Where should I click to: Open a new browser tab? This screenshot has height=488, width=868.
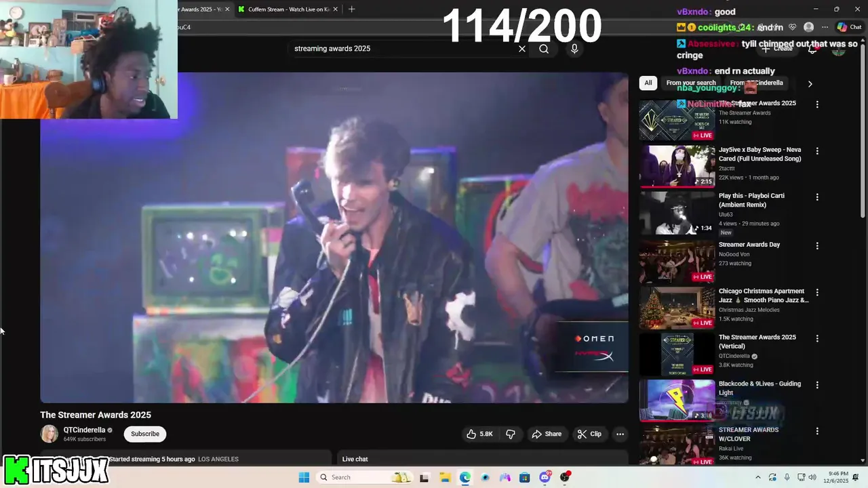click(x=351, y=9)
